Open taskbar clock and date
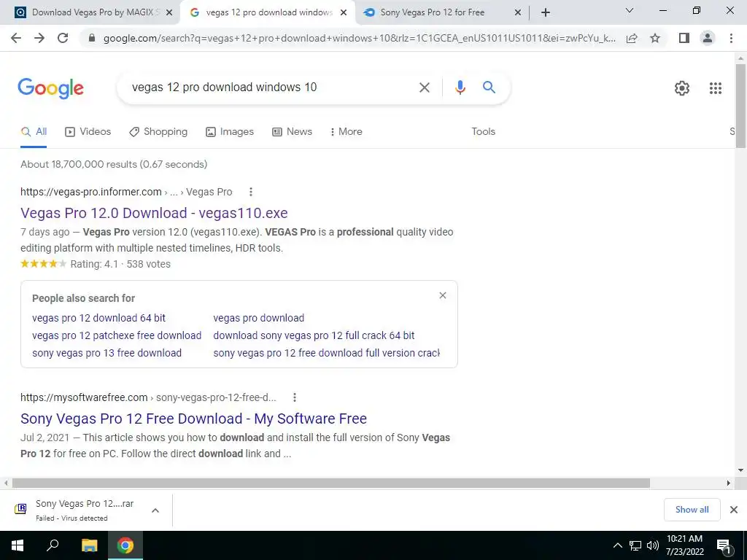The width and height of the screenshot is (747, 560). point(684,545)
